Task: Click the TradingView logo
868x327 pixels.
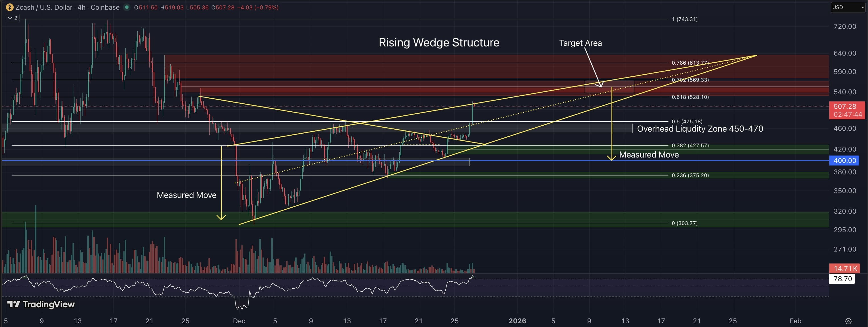Action: pyautogui.click(x=41, y=304)
